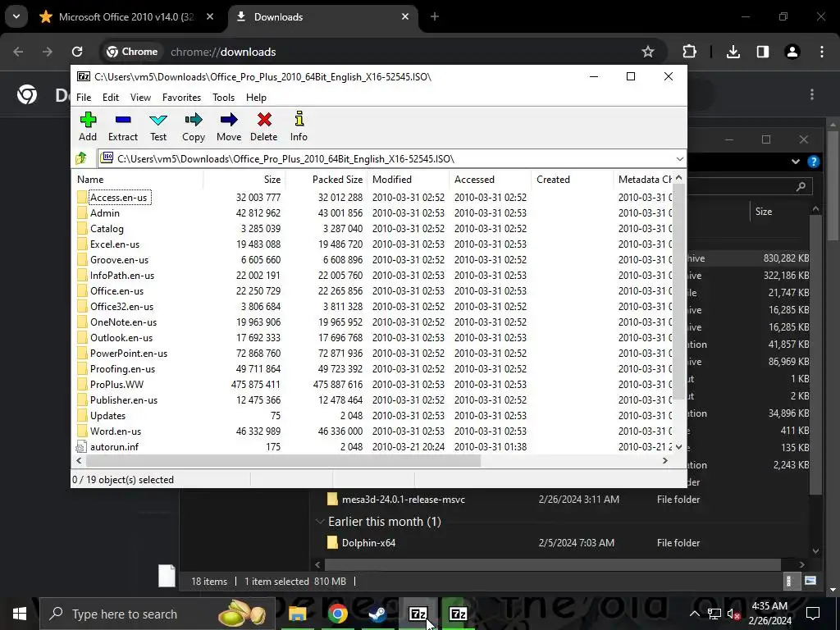Open Chrome profile avatar
Image resolution: width=840 pixels, height=630 pixels.
pyautogui.click(x=792, y=52)
